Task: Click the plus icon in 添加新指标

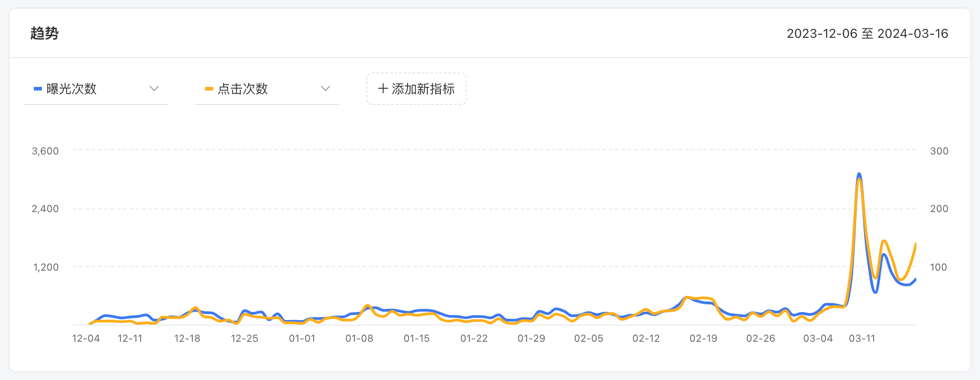Action: (383, 89)
